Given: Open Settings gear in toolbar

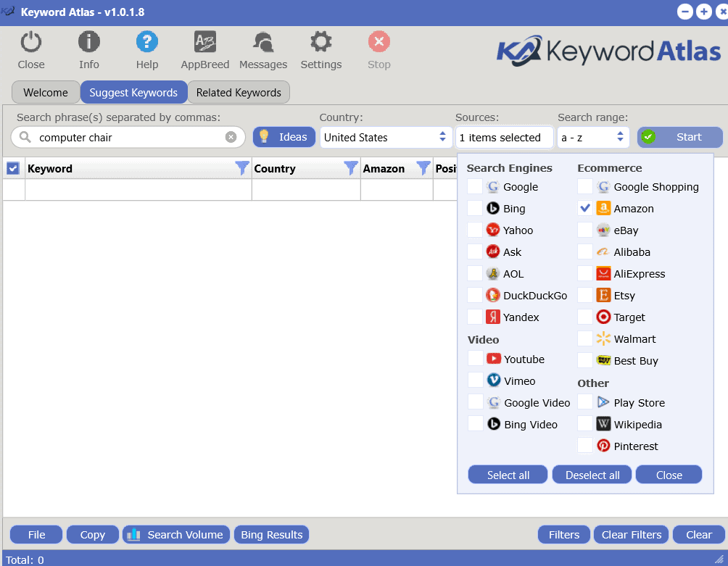Looking at the screenshot, I should [x=320, y=43].
